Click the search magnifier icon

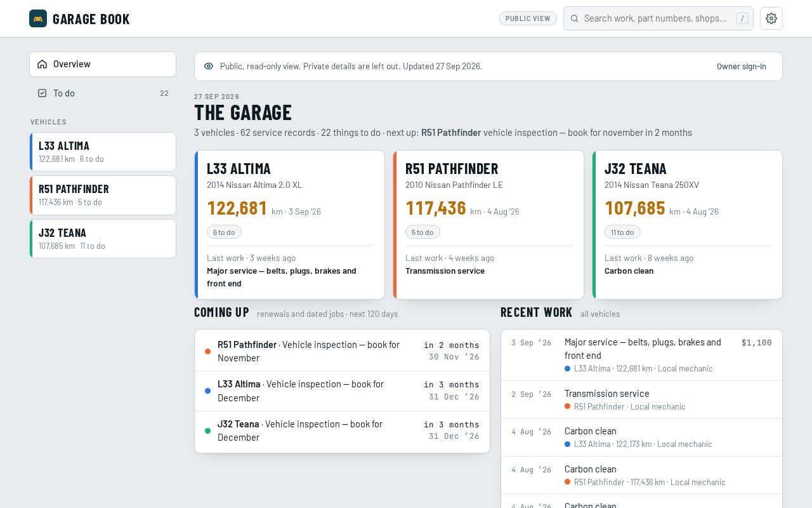click(574, 18)
